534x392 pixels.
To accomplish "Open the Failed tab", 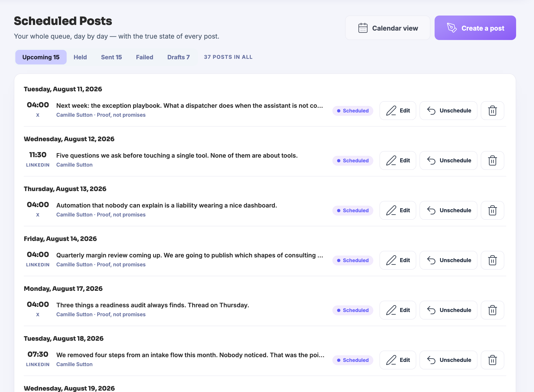I will [x=144, y=57].
